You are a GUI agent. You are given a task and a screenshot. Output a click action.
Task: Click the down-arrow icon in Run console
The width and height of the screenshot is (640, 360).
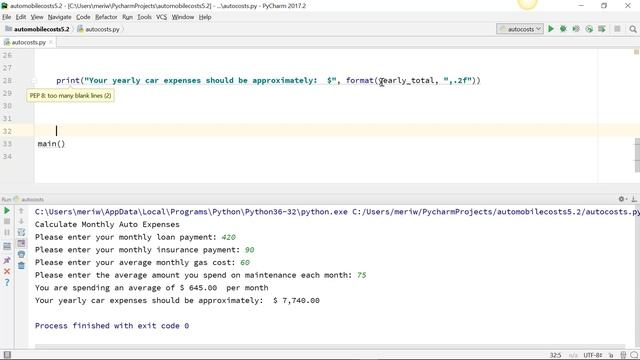21,221
